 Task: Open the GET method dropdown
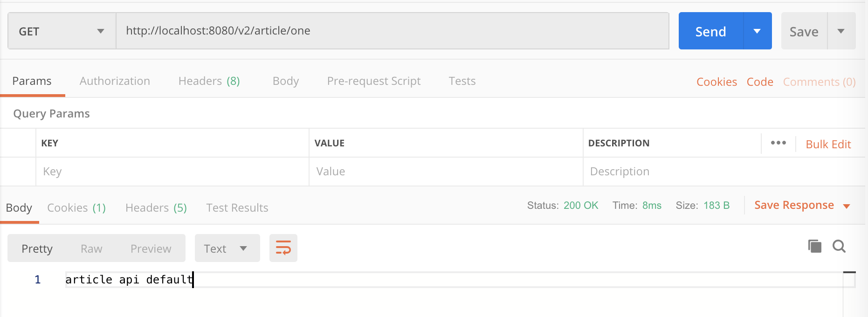[62, 31]
